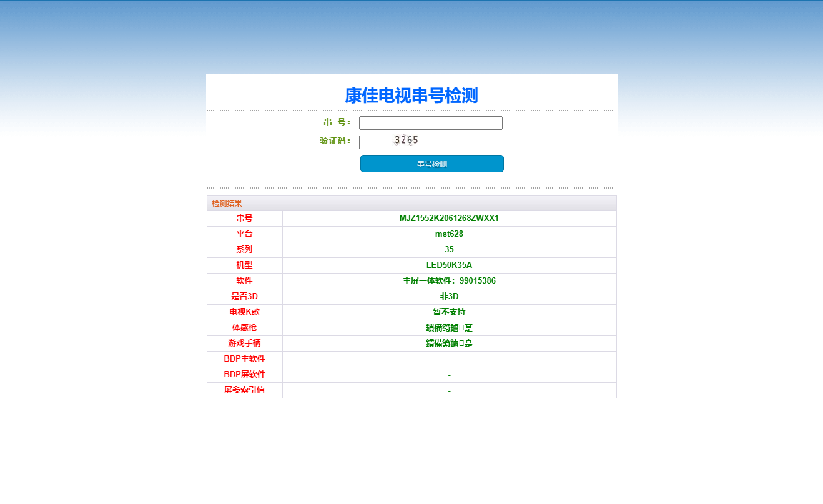
Task: Click the 电视K歌 row label
Action: (x=245, y=312)
